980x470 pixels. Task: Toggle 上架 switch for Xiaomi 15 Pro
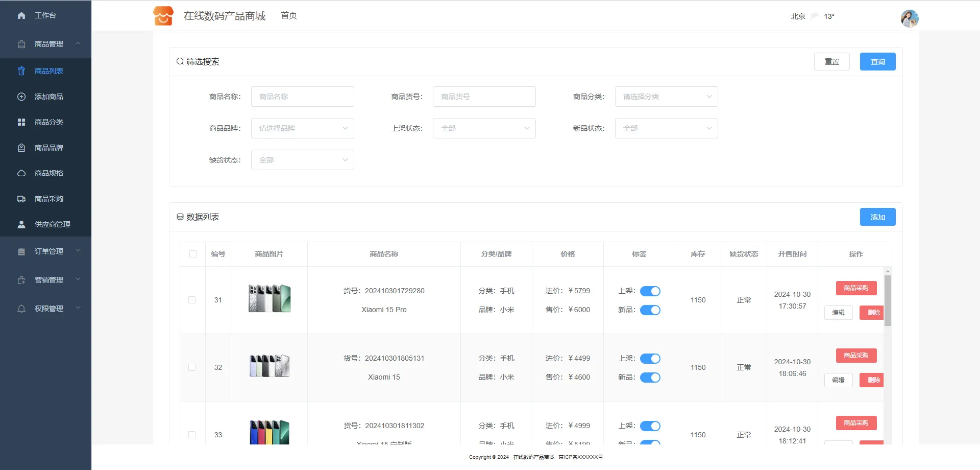point(650,291)
